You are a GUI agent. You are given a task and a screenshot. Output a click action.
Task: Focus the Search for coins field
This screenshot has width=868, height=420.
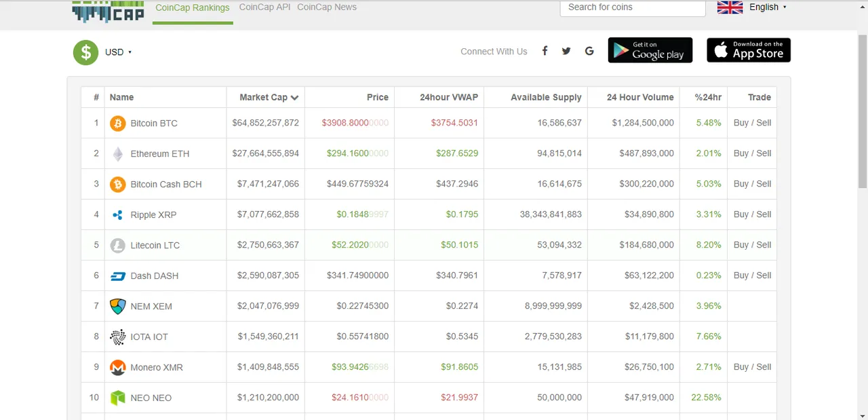[x=633, y=7]
